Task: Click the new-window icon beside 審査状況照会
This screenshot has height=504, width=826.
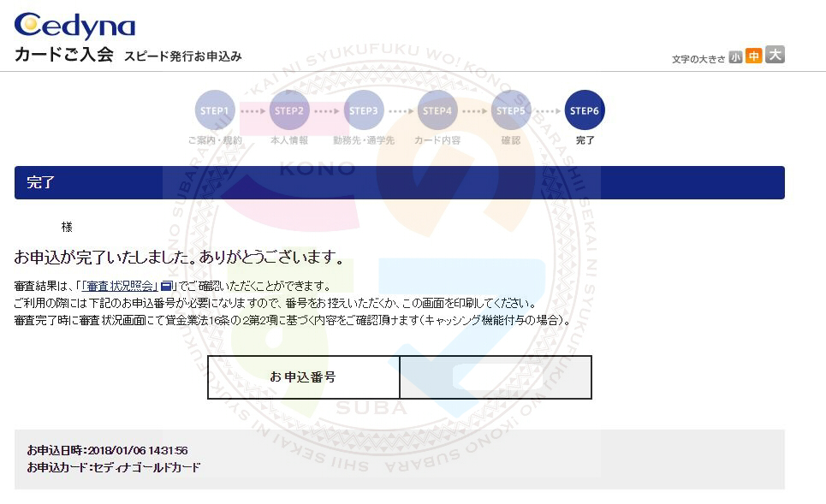Action: coord(166,286)
